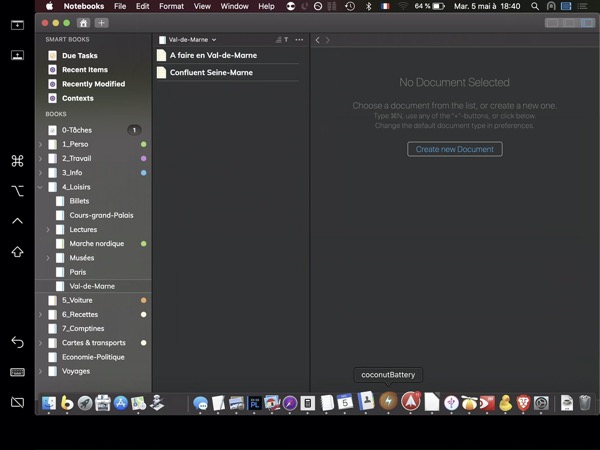Viewport: 600px width, 450px height.
Task: Select the Marche nordique book
Action: (x=96, y=243)
